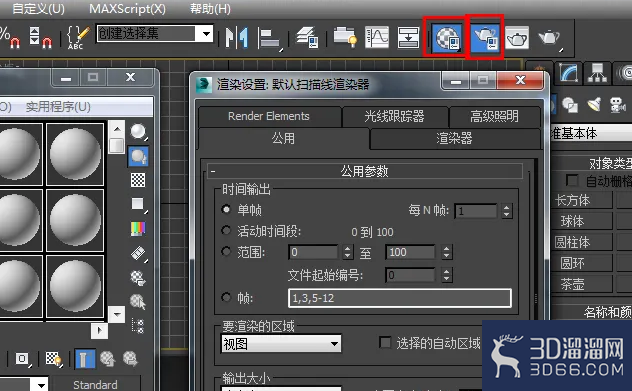
Task: Click the 帧 list field showing 1,3,5-12
Action: coord(400,298)
